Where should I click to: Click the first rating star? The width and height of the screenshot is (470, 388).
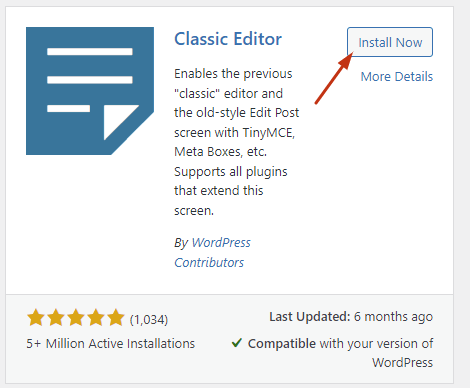tap(36, 317)
